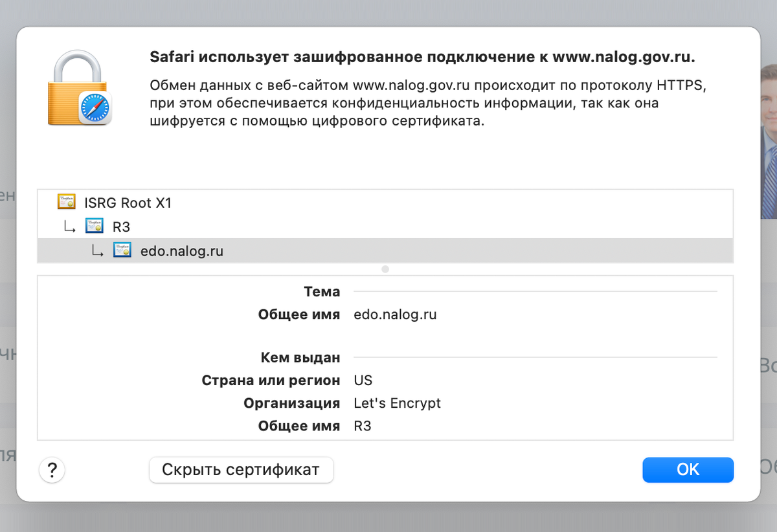Select the edo.nalog.ru certificate name in tree
Viewport: 777px width, 532px height.
click(x=181, y=251)
